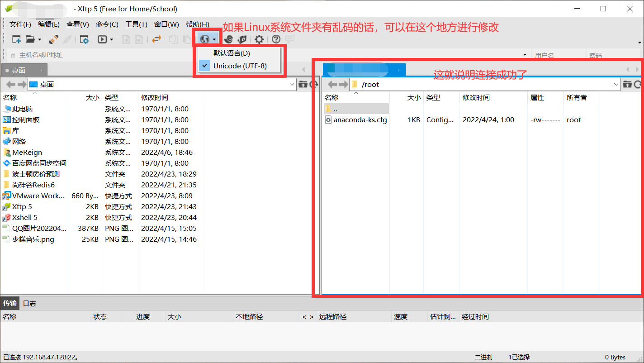Click the Help question mark icon

click(276, 39)
